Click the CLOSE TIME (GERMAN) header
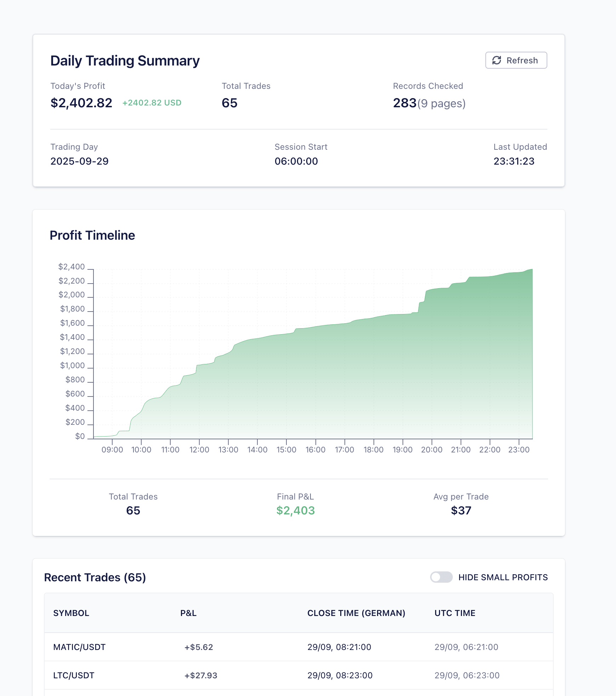Screen dimensions: 616x696 [357, 613]
